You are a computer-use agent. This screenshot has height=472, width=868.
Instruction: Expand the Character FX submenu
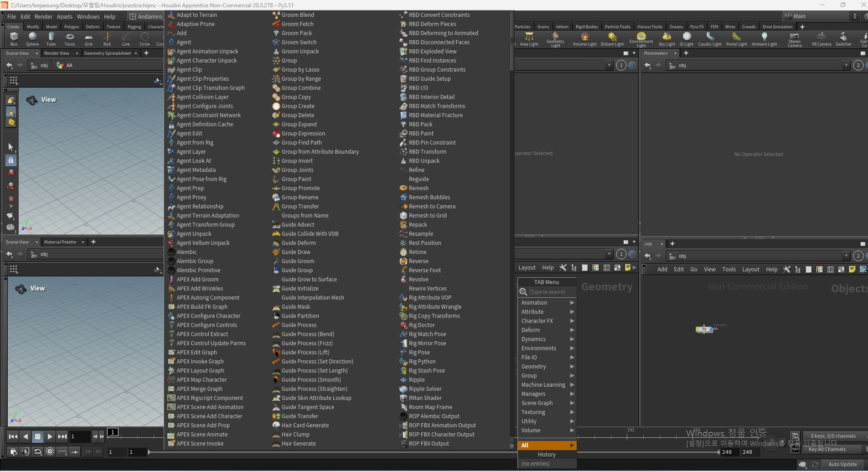(x=547, y=321)
